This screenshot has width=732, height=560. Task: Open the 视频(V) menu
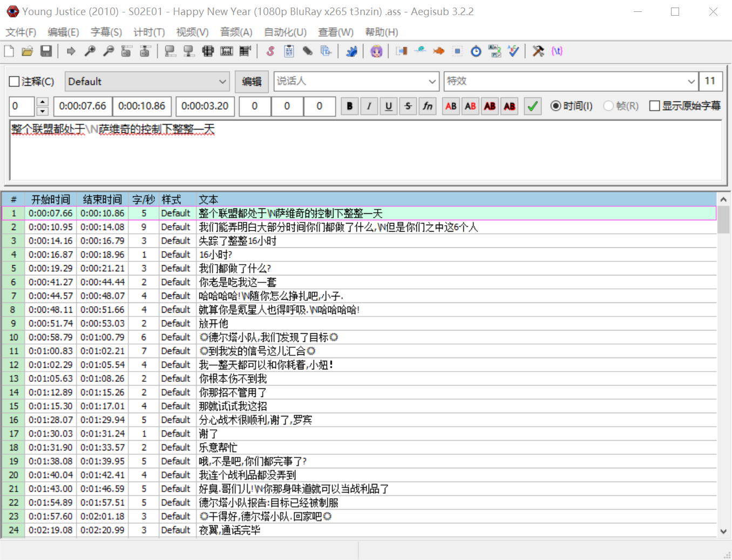coord(192,32)
